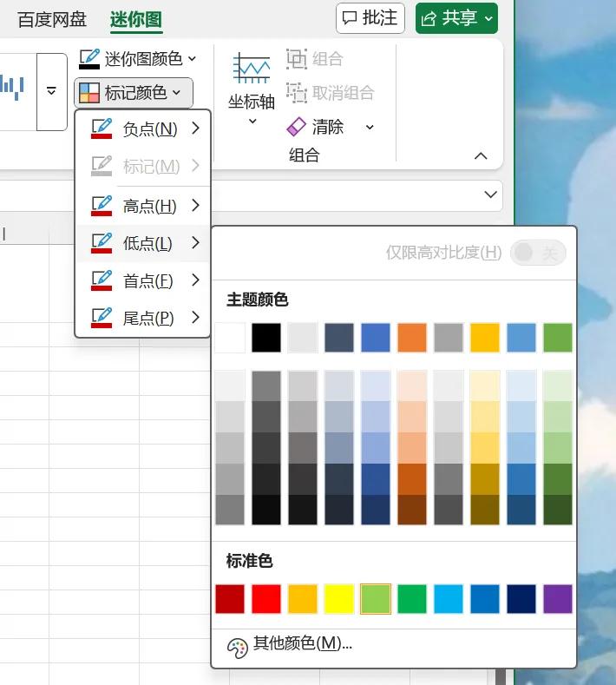The image size is (616, 685).
Task: Click the 迷你图颜色 pen icon
Action: coord(89,58)
